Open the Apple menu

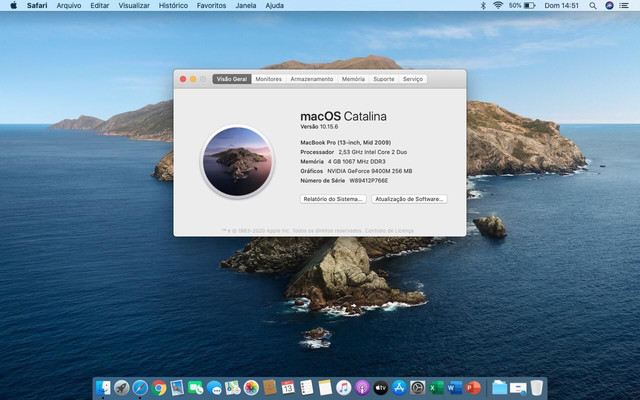coord(13,6)
